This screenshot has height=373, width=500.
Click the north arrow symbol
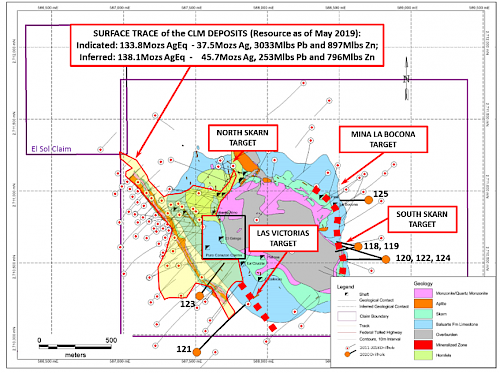pos(406,79)
